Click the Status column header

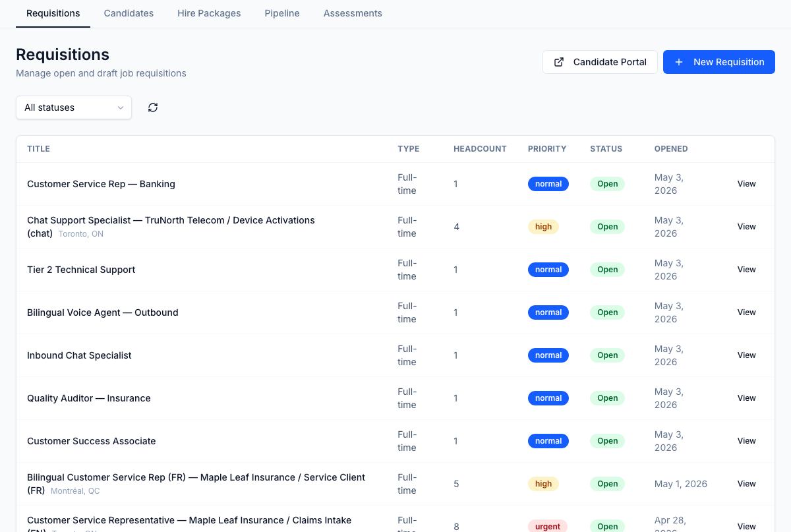tap(606, 149)
